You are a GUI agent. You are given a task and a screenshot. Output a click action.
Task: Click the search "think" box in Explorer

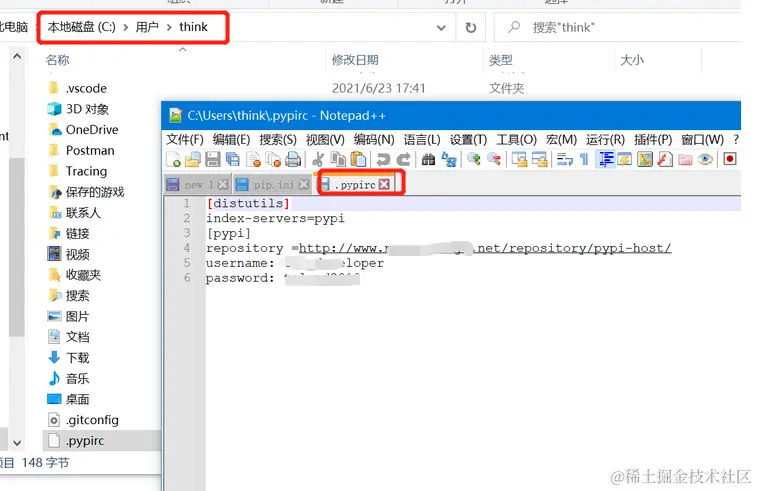(618, 28)
